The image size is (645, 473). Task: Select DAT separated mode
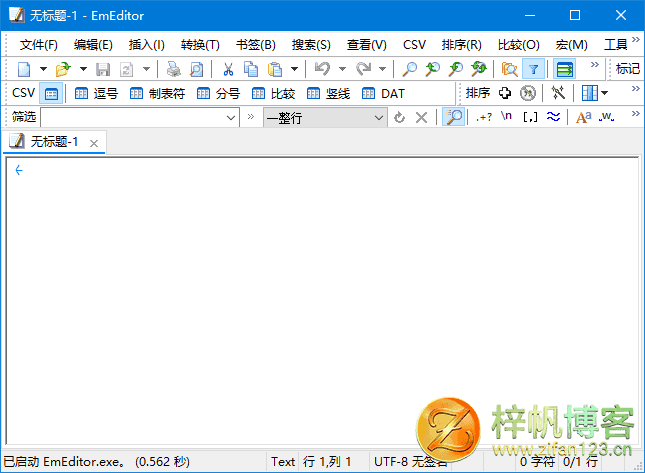[383, 94]
